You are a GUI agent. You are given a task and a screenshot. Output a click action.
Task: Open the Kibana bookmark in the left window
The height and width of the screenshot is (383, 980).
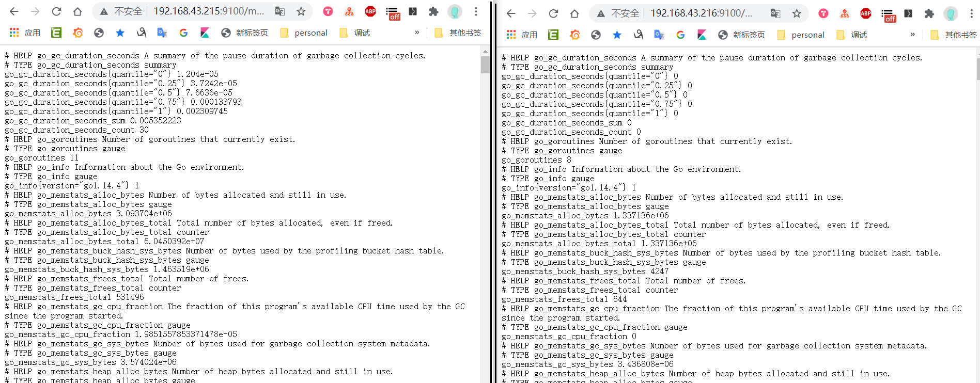(205, 33)
